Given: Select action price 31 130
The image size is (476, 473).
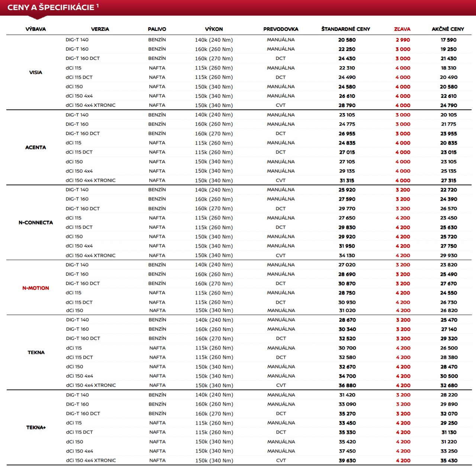Looking at the screenshot, I should tap(449, 432).
